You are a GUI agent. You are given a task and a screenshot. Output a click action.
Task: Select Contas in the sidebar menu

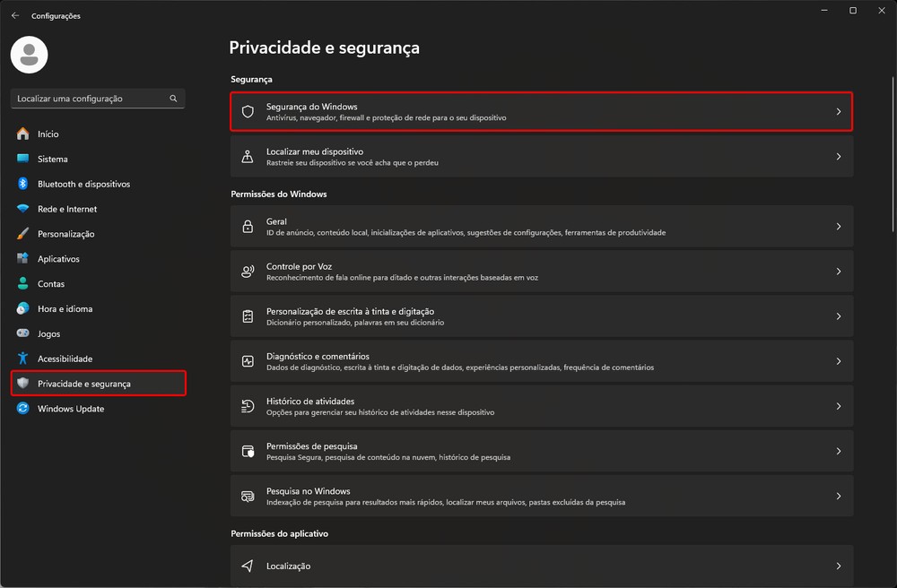click(51, 284)
